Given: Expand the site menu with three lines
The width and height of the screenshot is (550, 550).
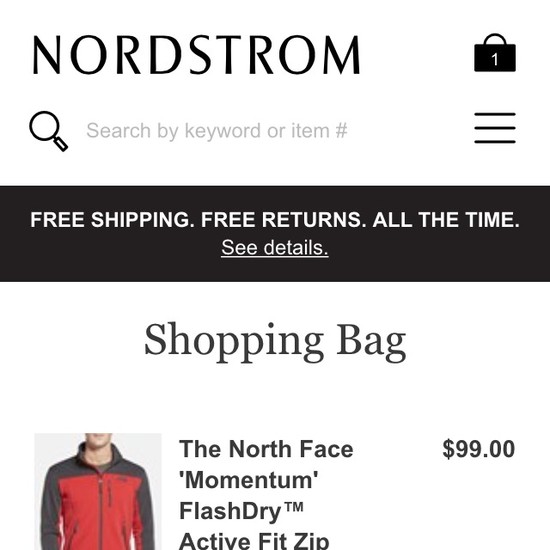Looking at the screenshot, I should (495, 128).
